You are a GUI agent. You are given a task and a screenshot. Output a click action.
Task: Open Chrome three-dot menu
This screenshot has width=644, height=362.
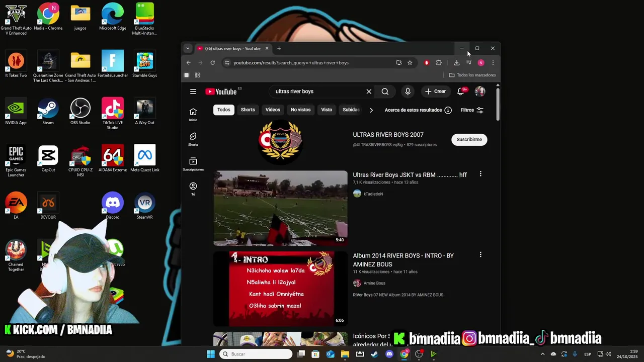(493, 63)
